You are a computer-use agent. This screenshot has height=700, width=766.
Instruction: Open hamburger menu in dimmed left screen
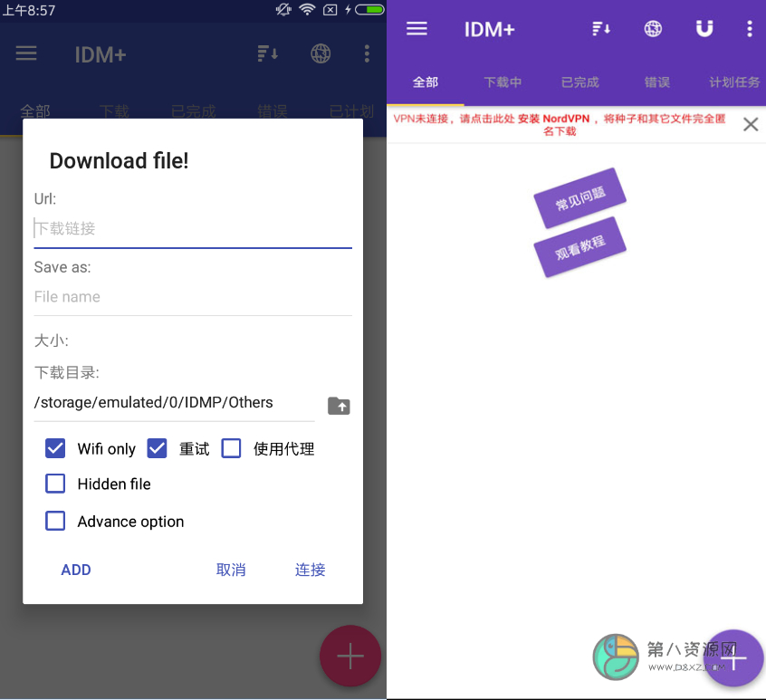coord(26,53)
